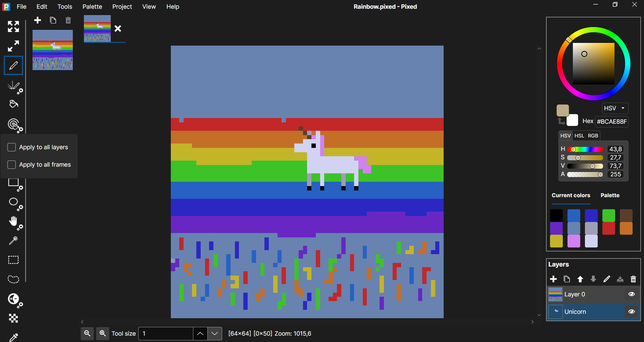Click the tool size input field
The width and height of the screenshot is (644, 342).
[x=165, y=334]
